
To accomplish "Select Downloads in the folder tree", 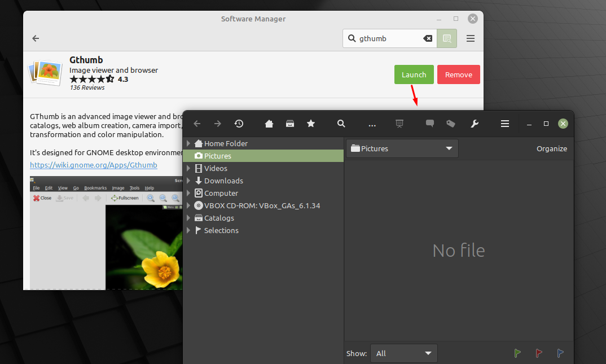I will (263, 181).
